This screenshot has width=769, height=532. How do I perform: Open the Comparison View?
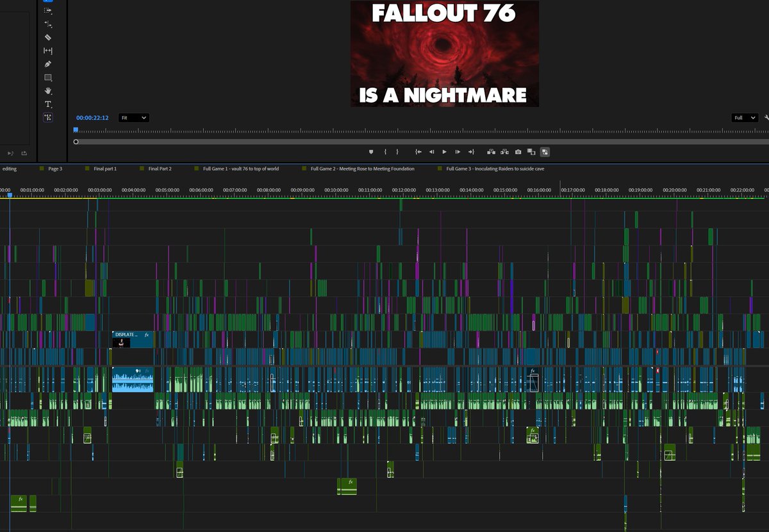click(x=531, y=152)
